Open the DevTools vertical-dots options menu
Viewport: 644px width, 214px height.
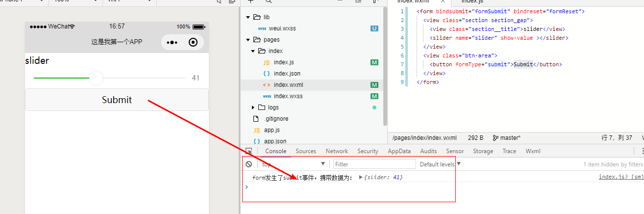(642, 151)
